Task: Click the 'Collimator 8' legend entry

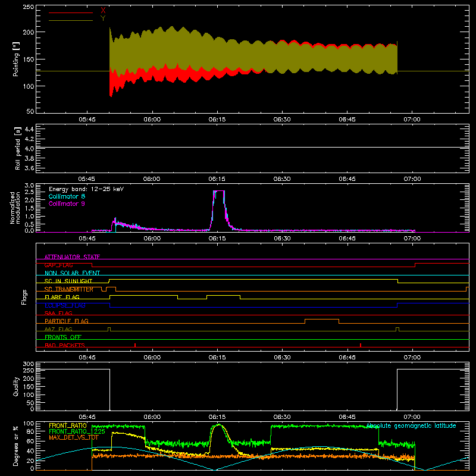Action: coord(67,196)
